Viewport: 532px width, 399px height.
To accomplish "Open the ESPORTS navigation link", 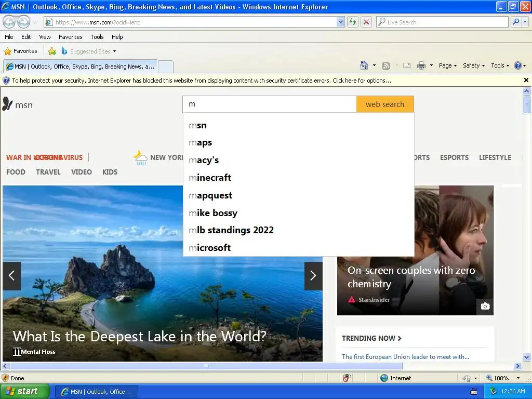I will (454, 157).
